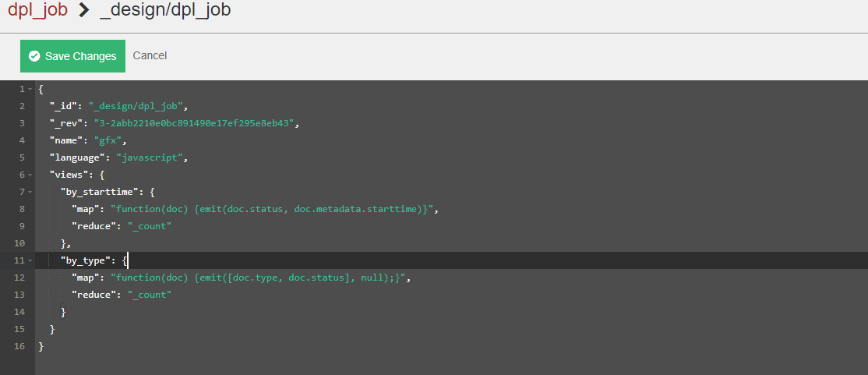Click line number 14 in the gutter
Image resolution: width=868 pixels, height=375 pixels.
point(19,313)
